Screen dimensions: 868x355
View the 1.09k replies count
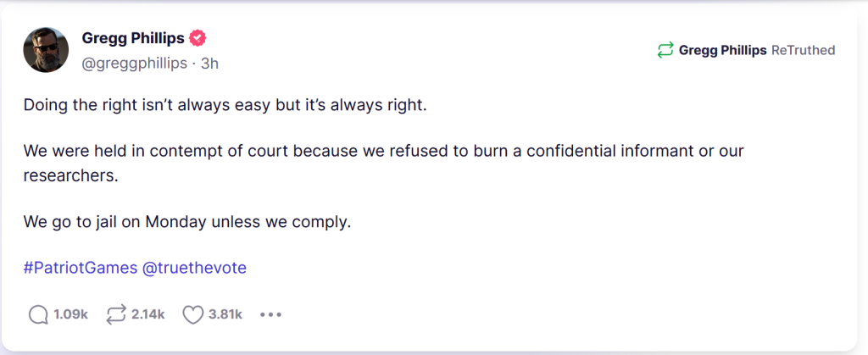(70, 314)
